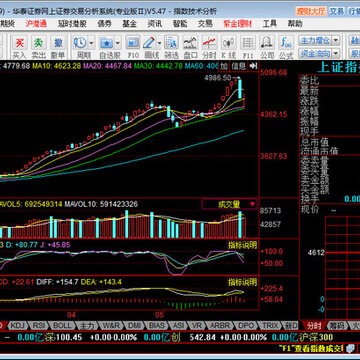Image resolution: width=360 pixels, height=360 pixels.
Task: Select the W&R indicator tab
Action: coord(111,325)
